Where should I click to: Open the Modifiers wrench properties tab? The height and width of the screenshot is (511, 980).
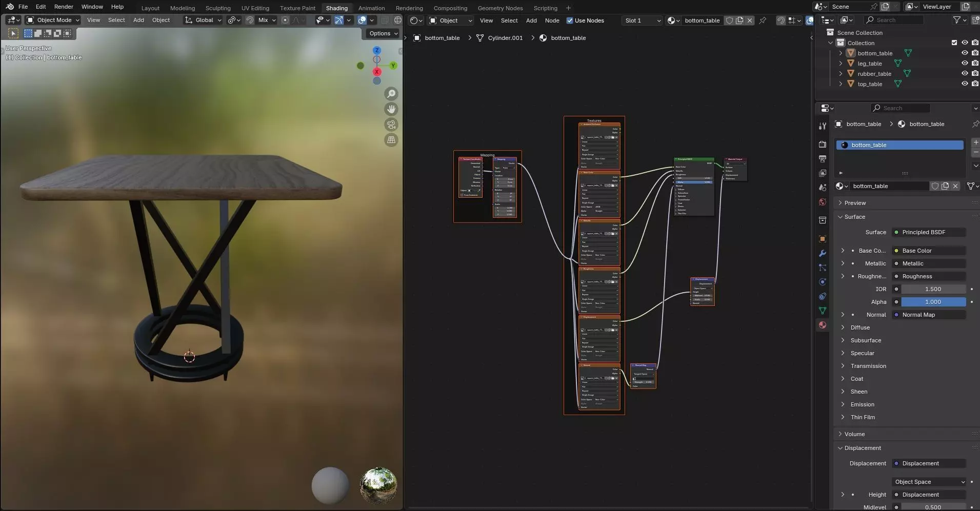(823, 253)
